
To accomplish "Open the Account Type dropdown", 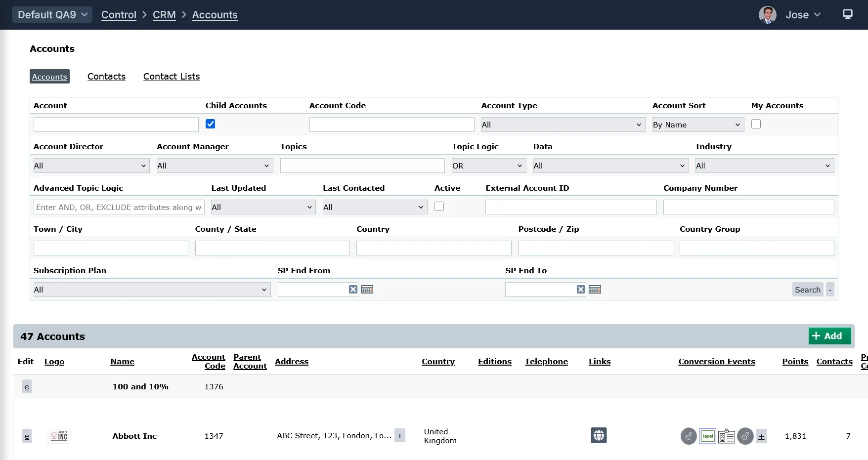I will tap(563, 125).
